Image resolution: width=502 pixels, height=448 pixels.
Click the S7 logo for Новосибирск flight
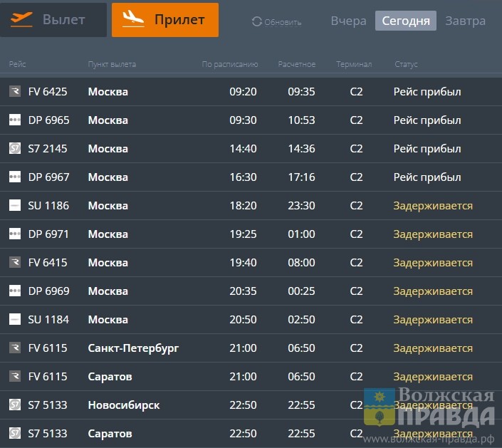click(x=15, y=405)
